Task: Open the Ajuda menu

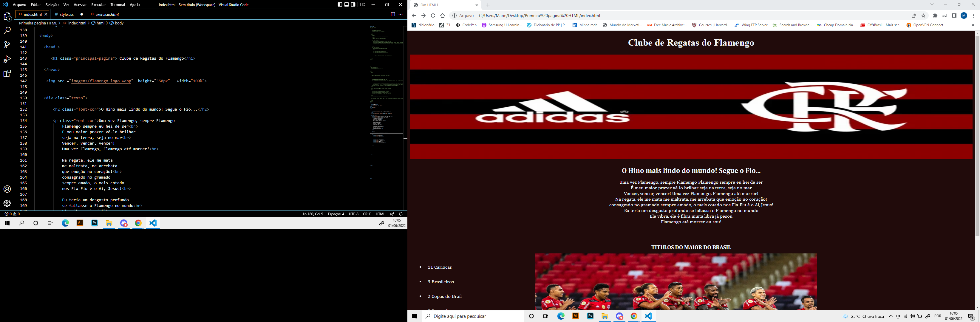Action: pos(135,4)
